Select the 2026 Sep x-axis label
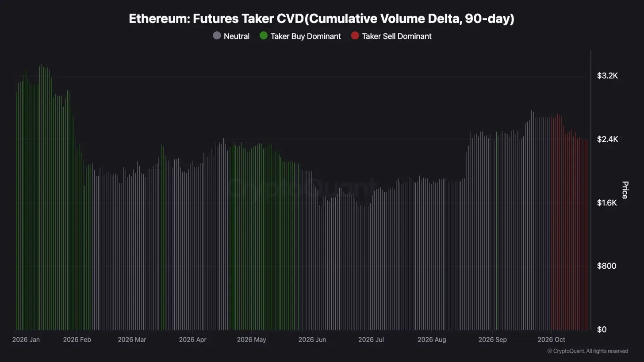Screen dimensions: 644x362 tap(493, 339)
